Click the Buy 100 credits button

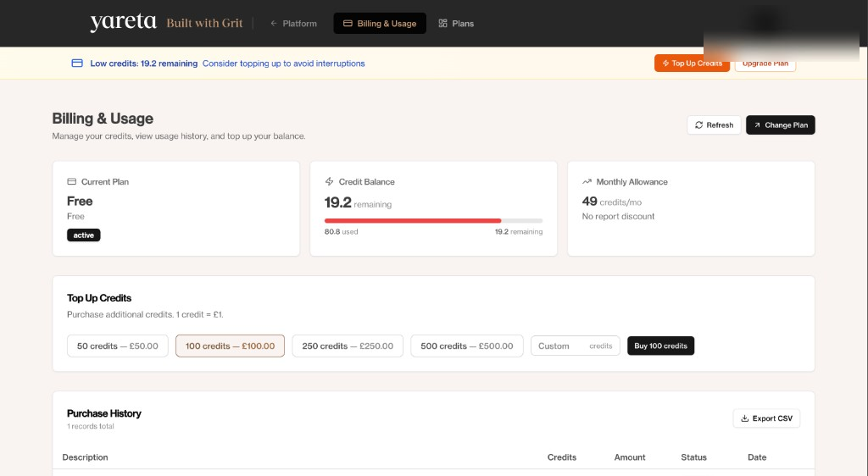point(660,346)
